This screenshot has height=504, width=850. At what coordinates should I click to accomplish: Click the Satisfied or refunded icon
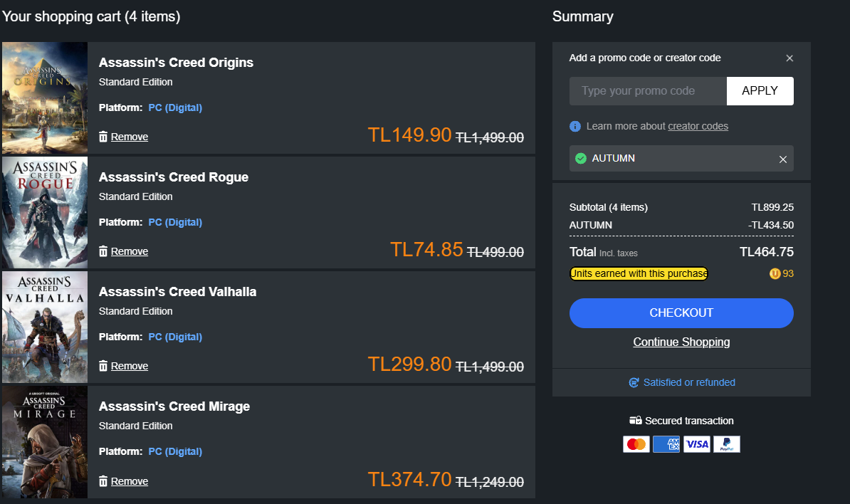pos(634,382)
